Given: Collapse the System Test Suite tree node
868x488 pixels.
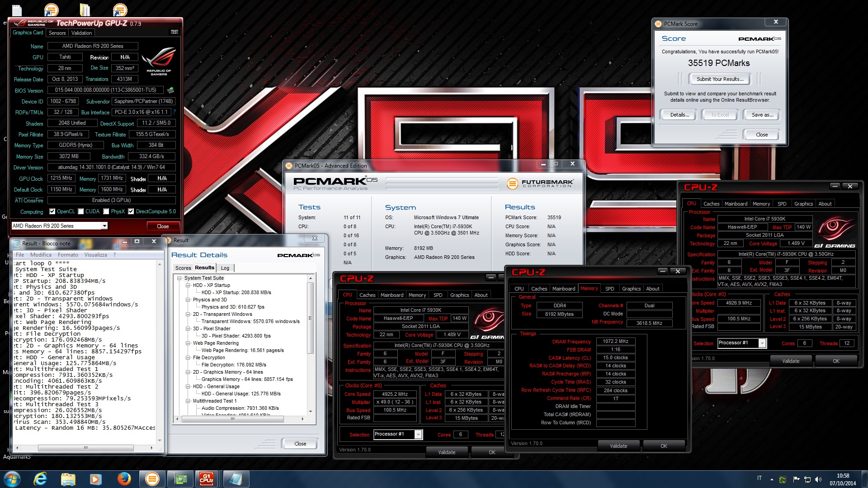Looking at the screenshot, I should [x=179, y=278].
